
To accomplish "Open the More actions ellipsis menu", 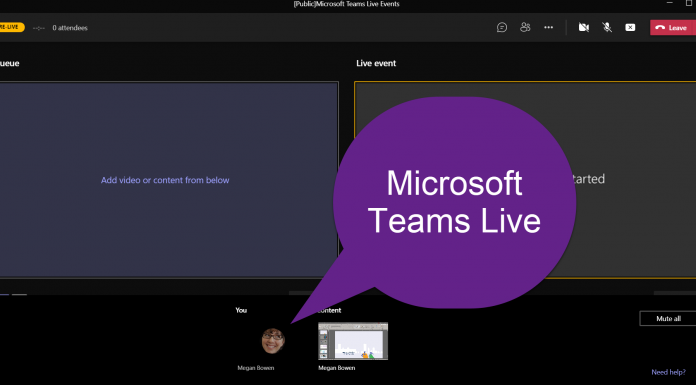I will (549, 28).
